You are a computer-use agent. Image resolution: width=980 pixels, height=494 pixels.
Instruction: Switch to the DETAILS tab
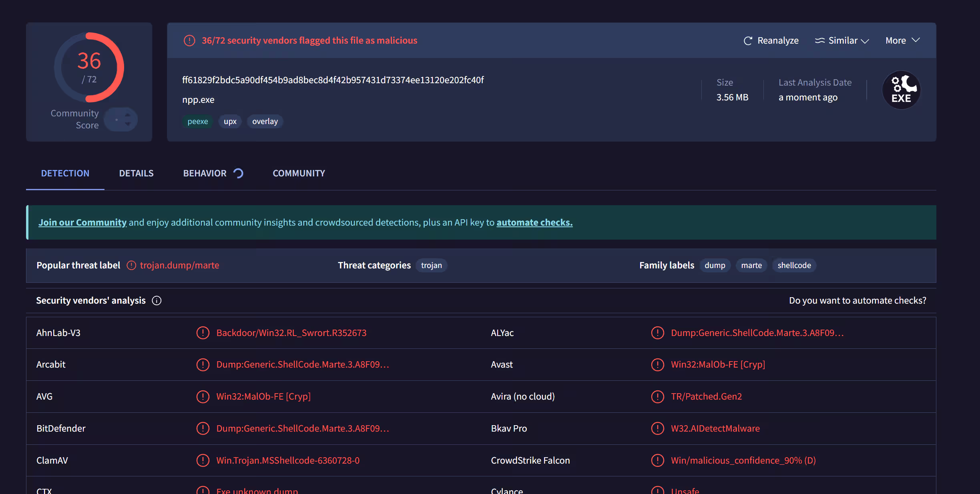click(x=136, y=174)
